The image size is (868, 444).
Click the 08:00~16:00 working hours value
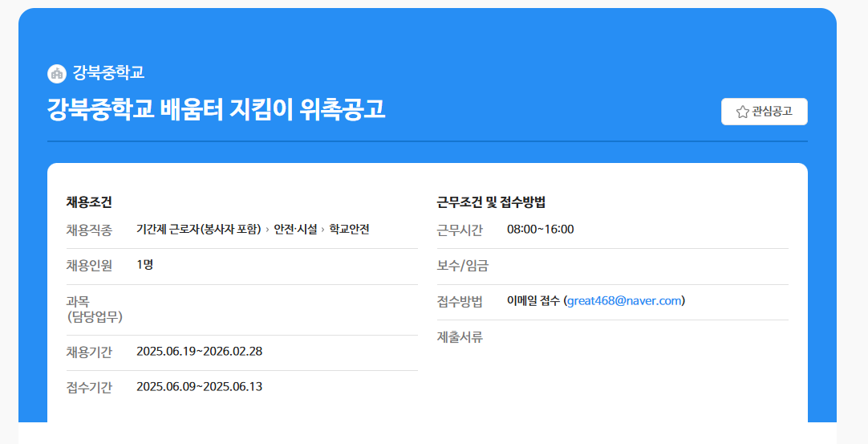pos(540,230)
